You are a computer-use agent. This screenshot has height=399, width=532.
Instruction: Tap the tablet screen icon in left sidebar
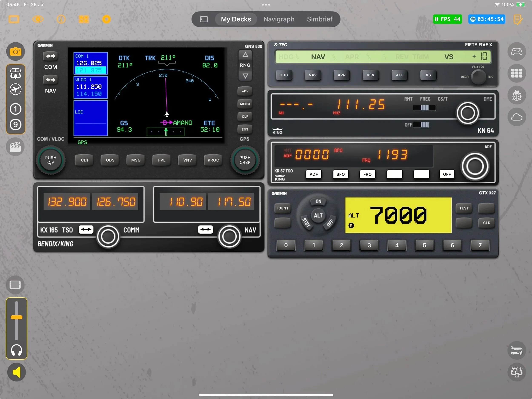click(15, 285)
